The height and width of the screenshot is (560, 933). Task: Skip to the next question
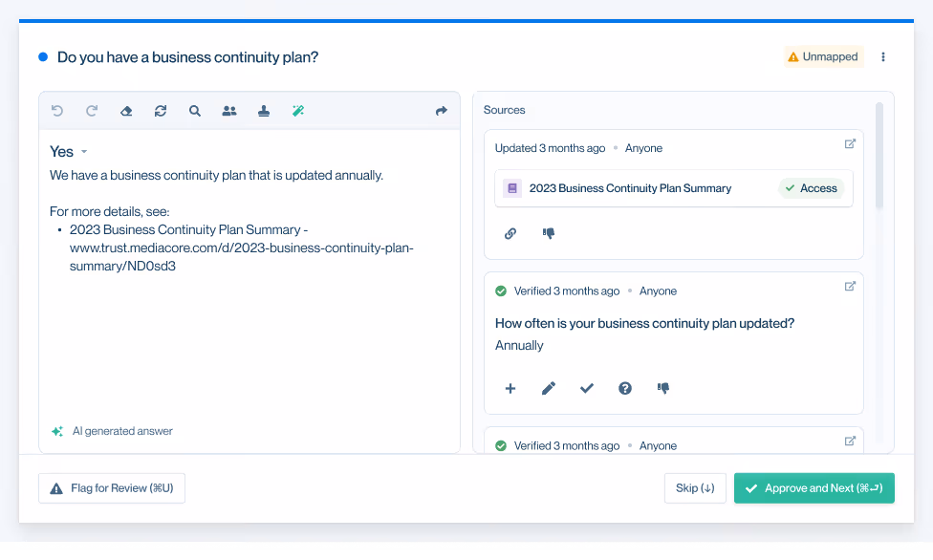pos(695,488)
